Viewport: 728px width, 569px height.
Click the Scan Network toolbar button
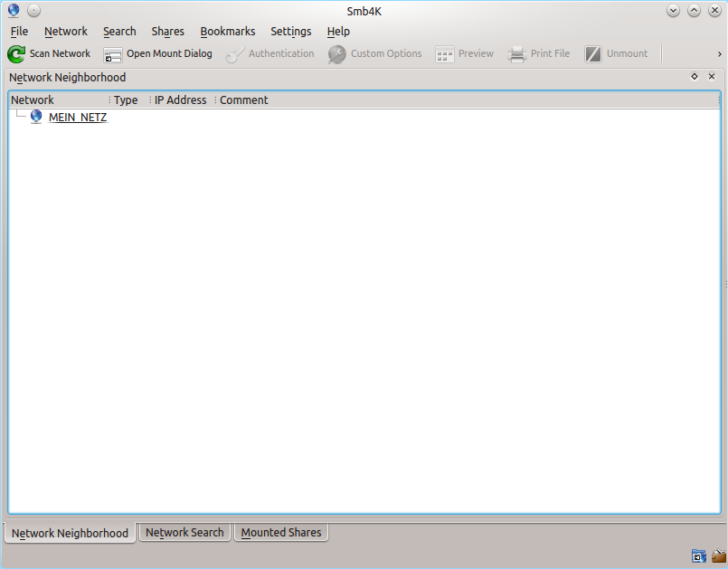49,54
